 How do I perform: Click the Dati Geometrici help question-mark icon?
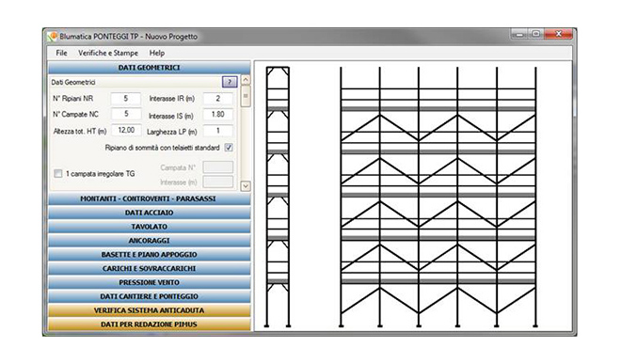[230, 82]
